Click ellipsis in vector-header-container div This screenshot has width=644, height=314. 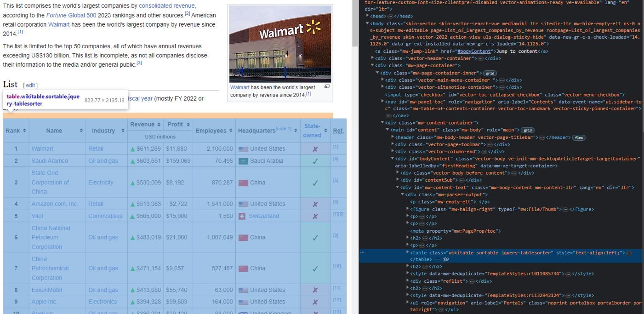point(481,59)
